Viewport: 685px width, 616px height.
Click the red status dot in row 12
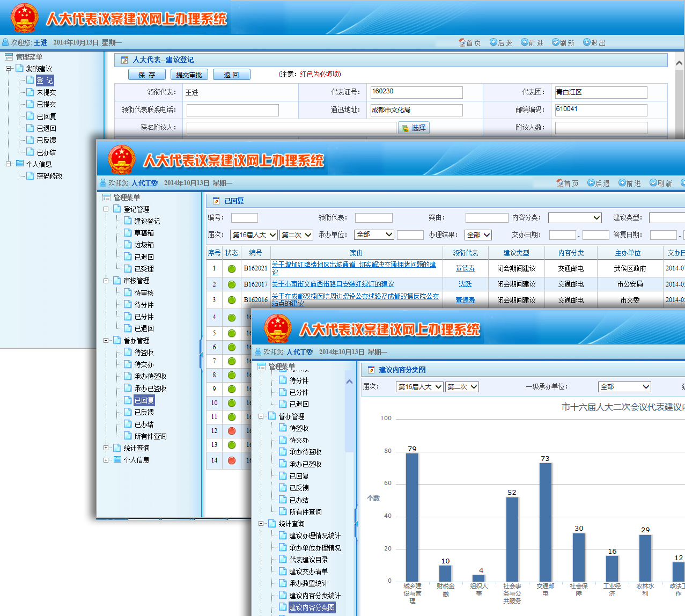pyautogui.click(x=232, y=431)
